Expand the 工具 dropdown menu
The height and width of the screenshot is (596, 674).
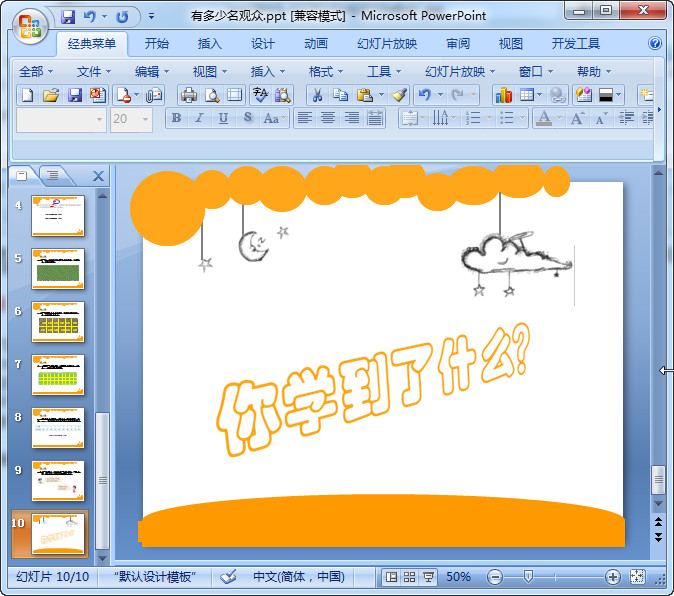[x=384, y=71]
